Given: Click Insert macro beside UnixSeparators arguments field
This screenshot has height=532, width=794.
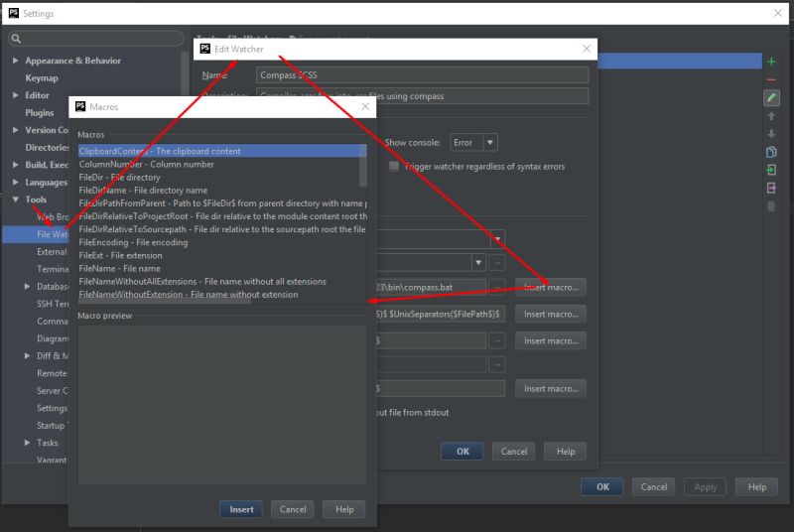Looking at the screenshot, I should coord(551,314).
